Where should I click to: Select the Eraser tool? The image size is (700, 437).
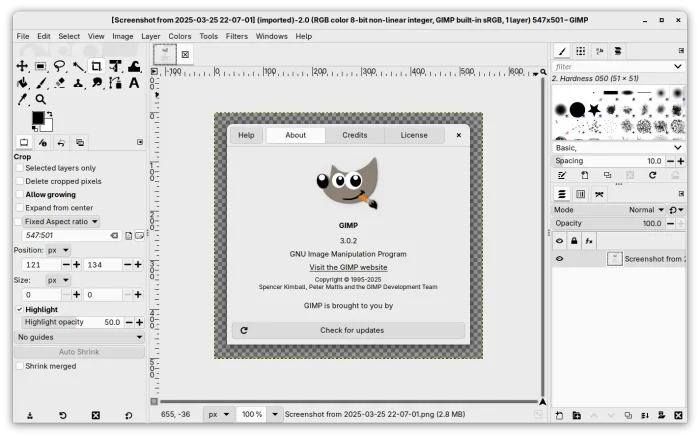coord(59,83)
